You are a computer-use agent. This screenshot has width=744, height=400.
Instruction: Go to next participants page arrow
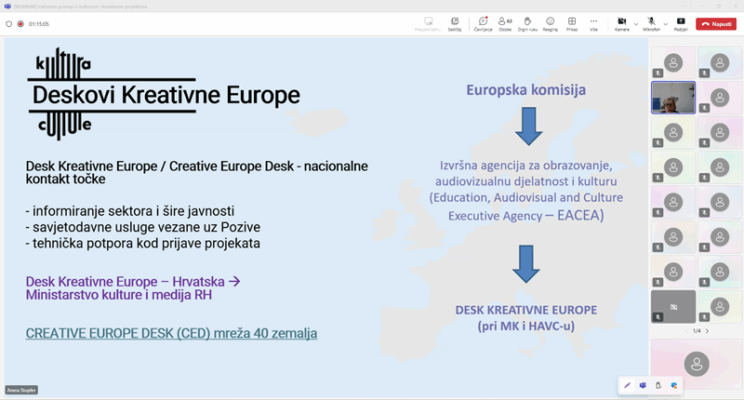point(708,330)
